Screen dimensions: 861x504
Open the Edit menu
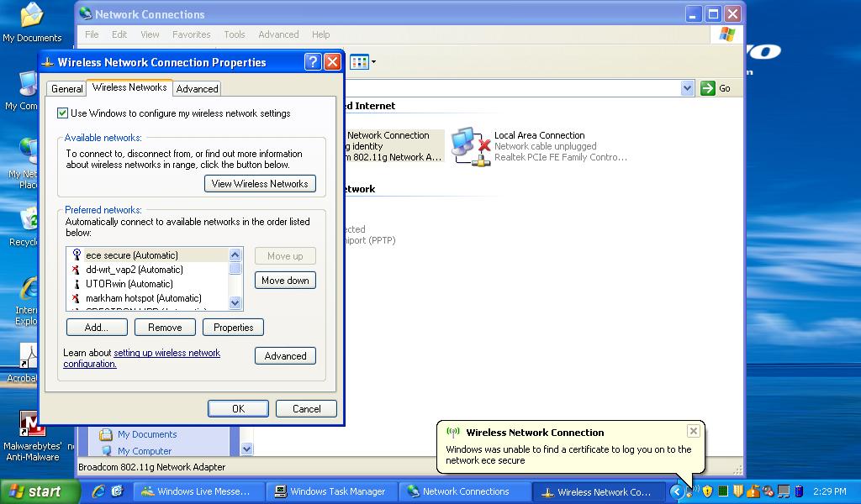pos(119,34)
